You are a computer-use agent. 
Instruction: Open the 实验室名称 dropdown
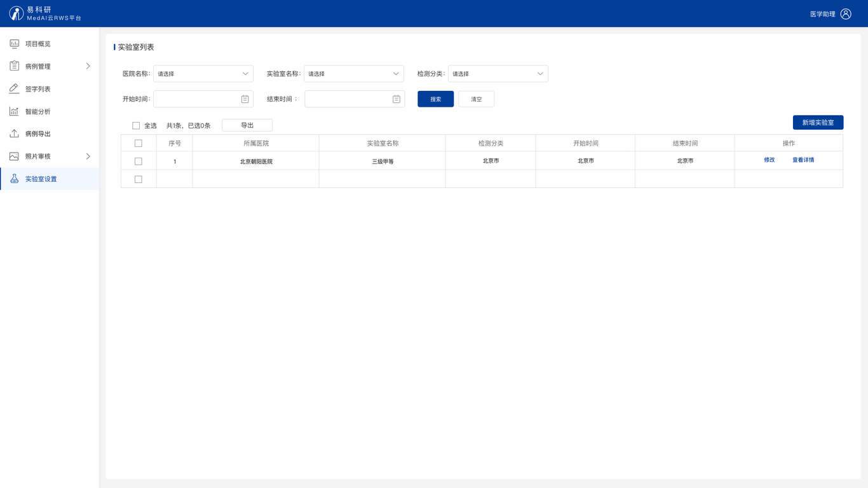coord(354,74)
